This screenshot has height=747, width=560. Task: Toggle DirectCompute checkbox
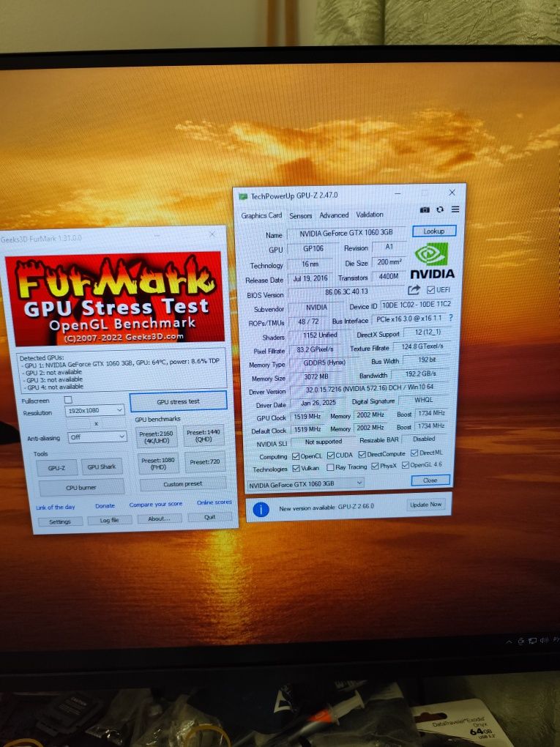tap(362, 455)
